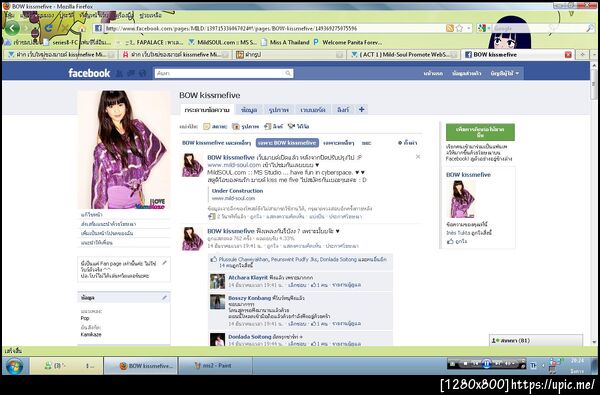Viewport: 600px width, 395px height.
Task: Go back with the green browser arrow
Action: (12, 28)
